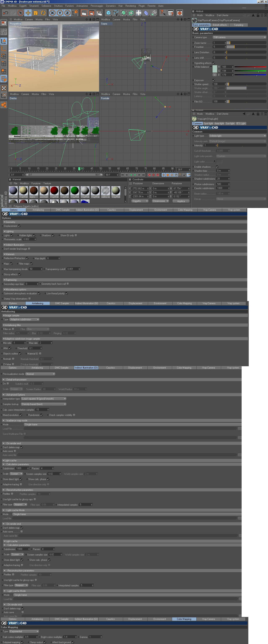
Task: Switch the world/object coordinate system icon
Action: point(75,13)
